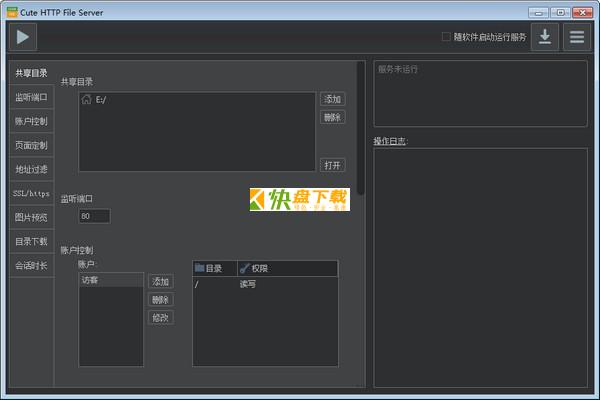This screenshot has width=600, height=400.
Task: Click 添加 button beside account list
Action: (x=161, y=282)
